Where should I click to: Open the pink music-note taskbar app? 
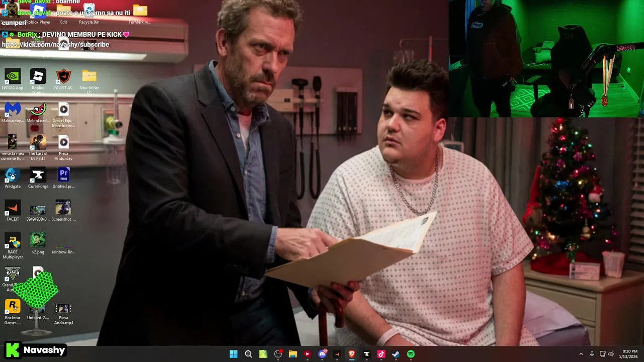tap(381, 354)
